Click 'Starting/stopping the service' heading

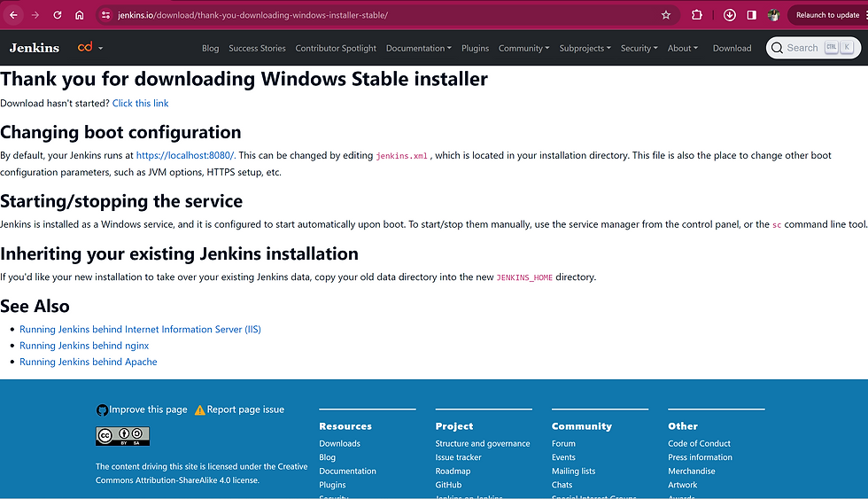point(121,201)
